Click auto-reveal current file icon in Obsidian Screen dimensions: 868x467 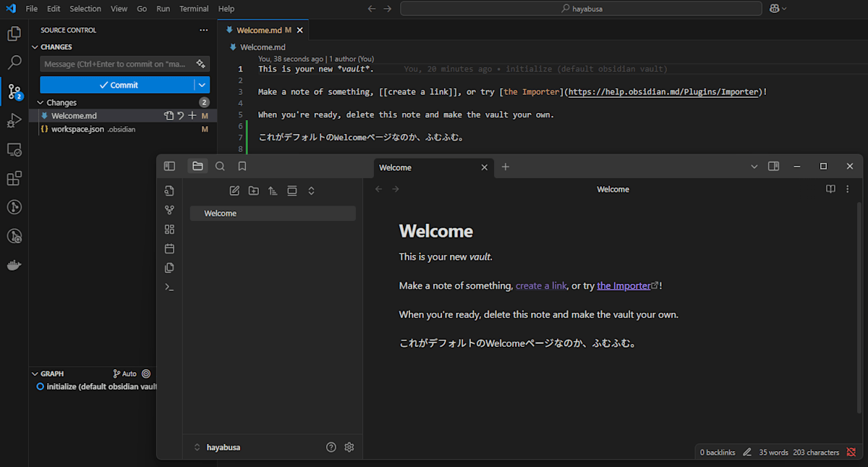point(292,191)
